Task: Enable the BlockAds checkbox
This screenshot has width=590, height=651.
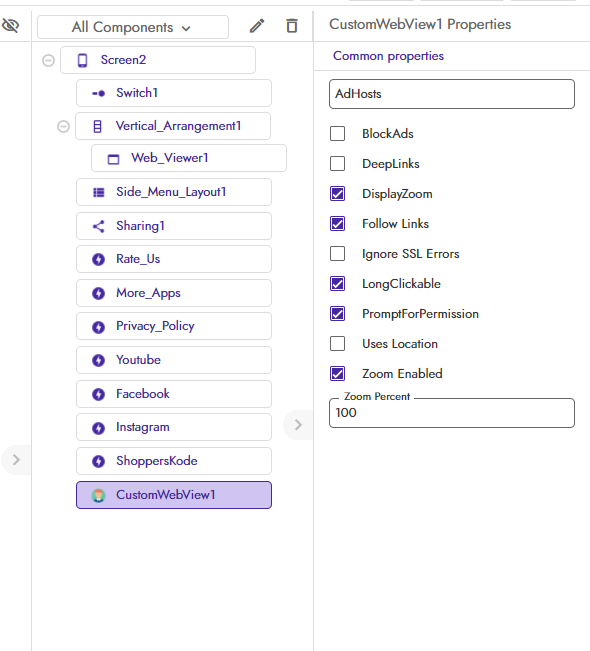Action: pyautogui.click(x=338, y=134)
